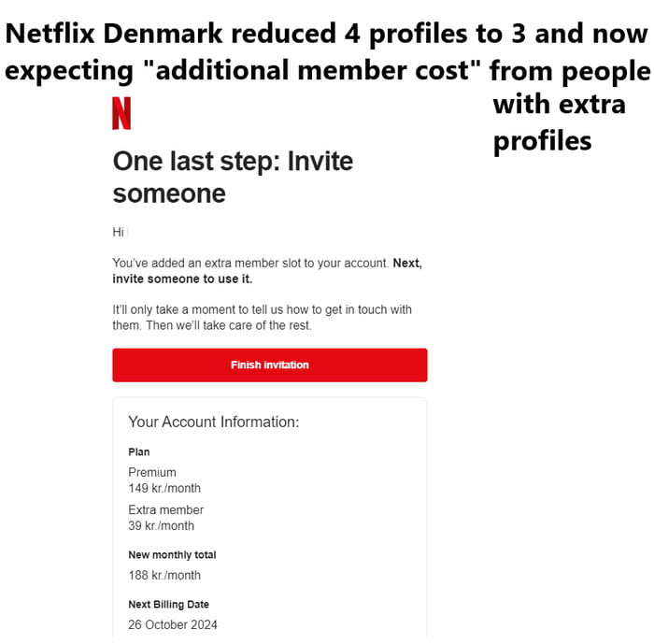This screenshot has width=654, height=644.
Task: Click the 'Hi' greeting line
Action: pos(118,232)
